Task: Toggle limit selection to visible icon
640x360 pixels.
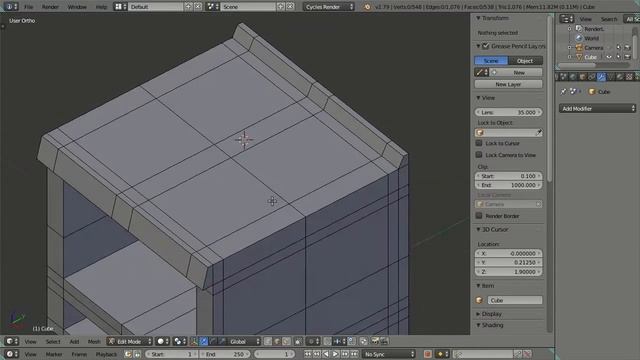Action: click(x=298, y=342)
